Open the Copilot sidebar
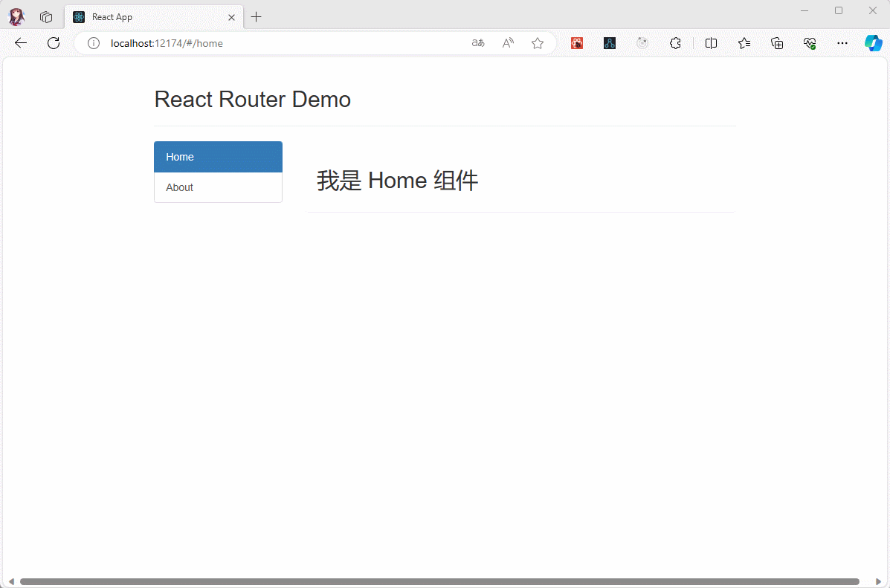 pyautogui.click(x=873, y=43)
